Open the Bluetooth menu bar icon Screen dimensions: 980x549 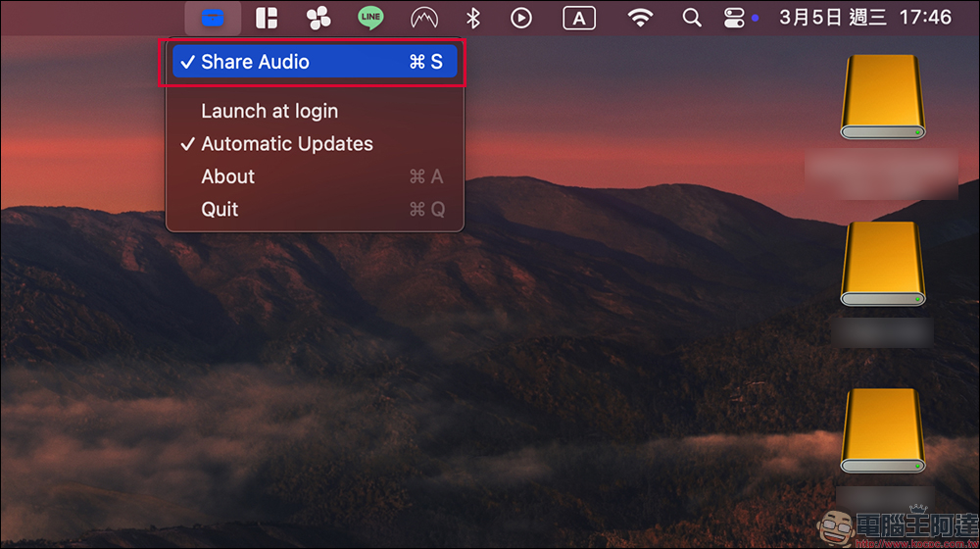[473, 18]
